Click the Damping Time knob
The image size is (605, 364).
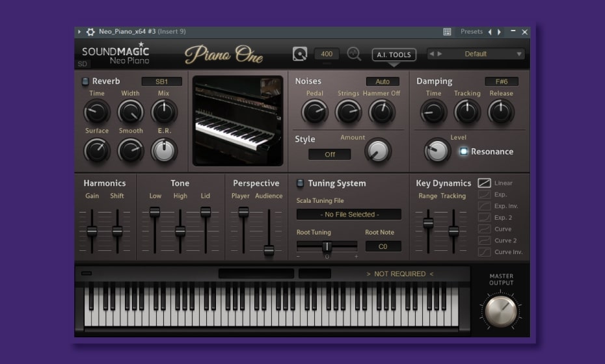click(x=433, y=112)
